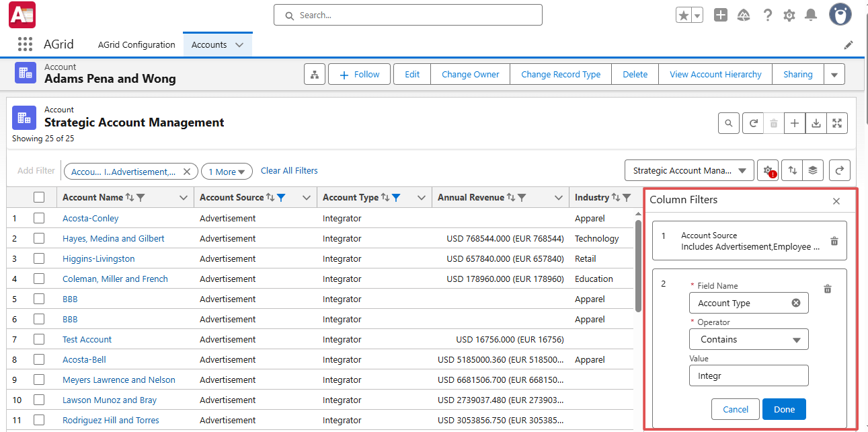Open the Accounts tab chevron menu
The width and height of the screenshot is (868, 432).
pos(239,45)
